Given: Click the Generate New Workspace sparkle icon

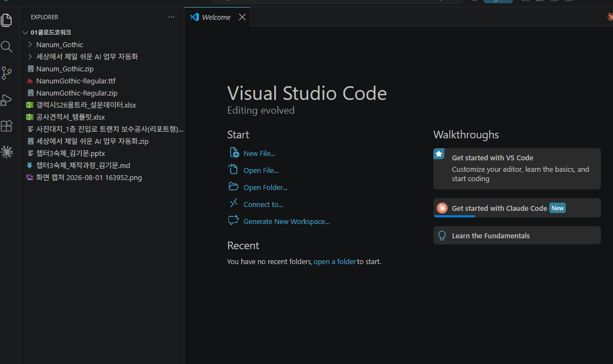Looking at the screenshot, I should [233, 220].
